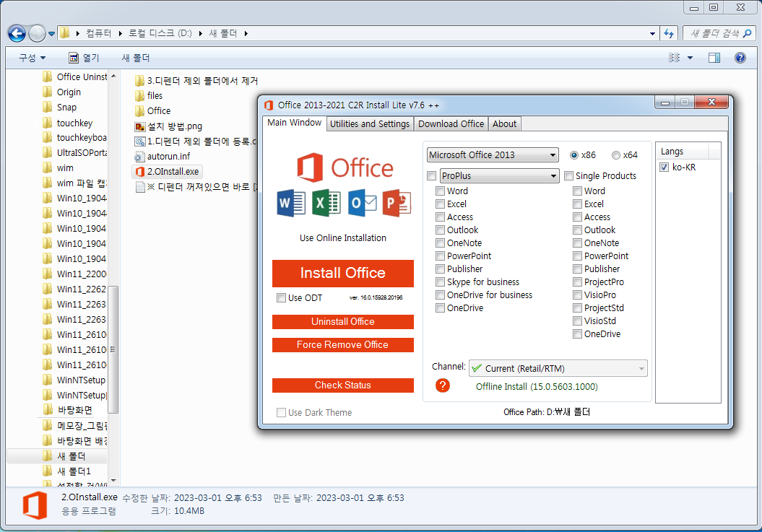The width and height of the screenshot is (762, 532).
Task: Select WinNTSetup folder in tree
Action: [74, 380]
